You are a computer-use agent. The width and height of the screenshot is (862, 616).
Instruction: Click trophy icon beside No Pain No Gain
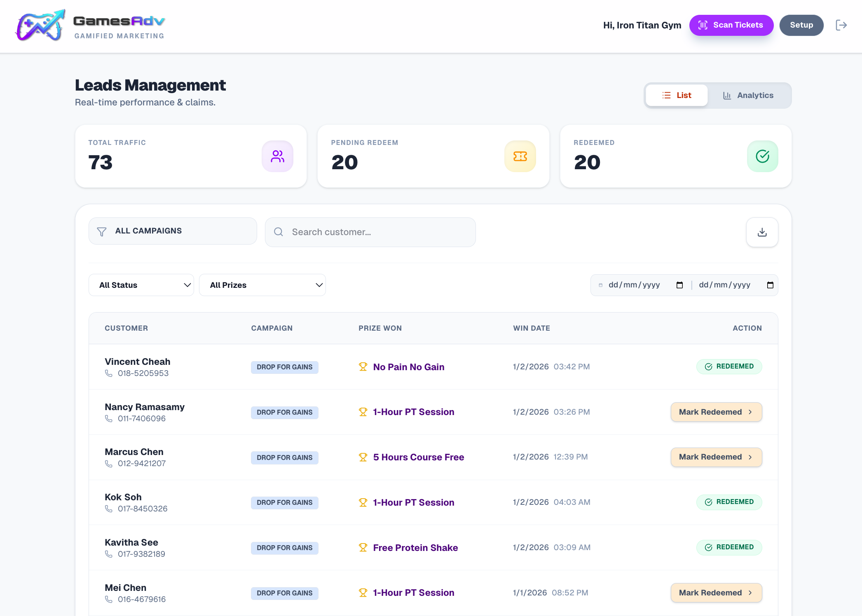[363, 366]
